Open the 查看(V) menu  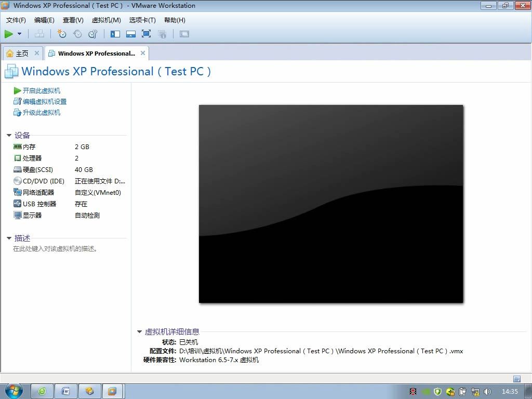[73, 20]
